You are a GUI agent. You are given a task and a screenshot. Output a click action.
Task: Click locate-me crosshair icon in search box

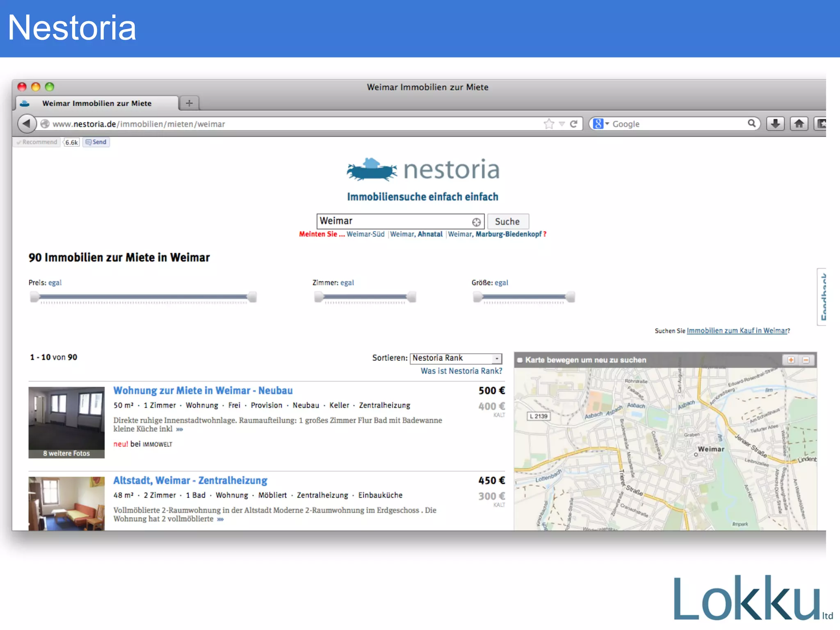476,222
